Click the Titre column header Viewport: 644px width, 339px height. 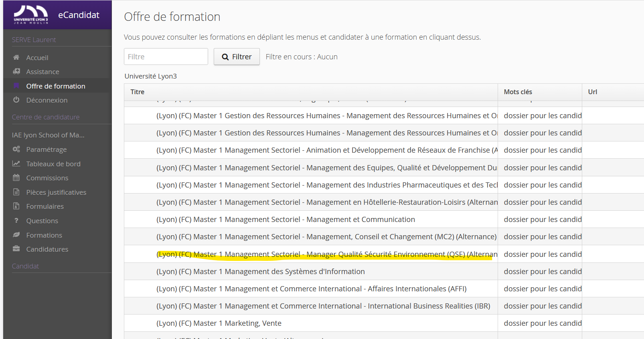pos(138,92)
